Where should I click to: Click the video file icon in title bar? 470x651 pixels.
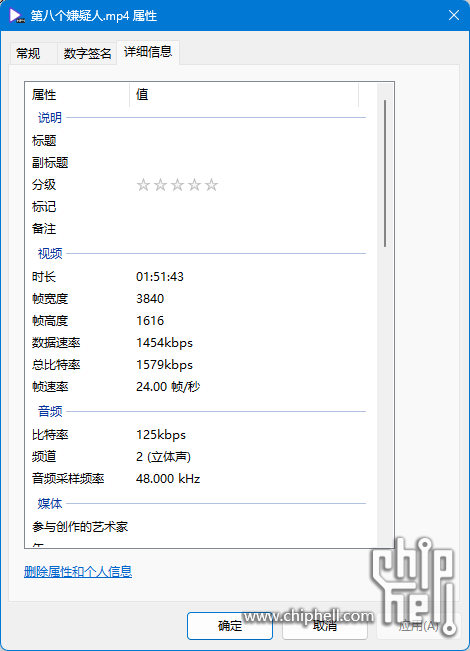(16, 16)
